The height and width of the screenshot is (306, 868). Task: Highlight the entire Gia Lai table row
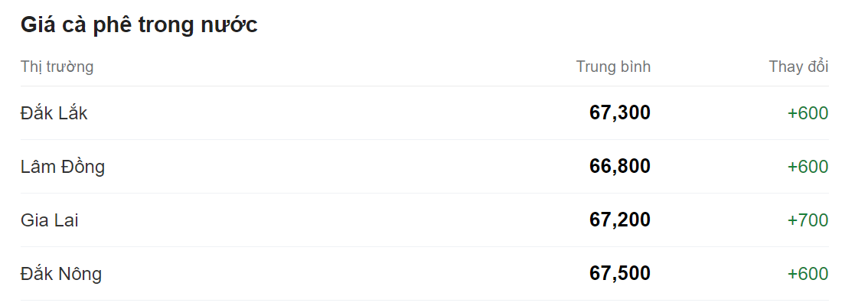click(x=344, y=220)
